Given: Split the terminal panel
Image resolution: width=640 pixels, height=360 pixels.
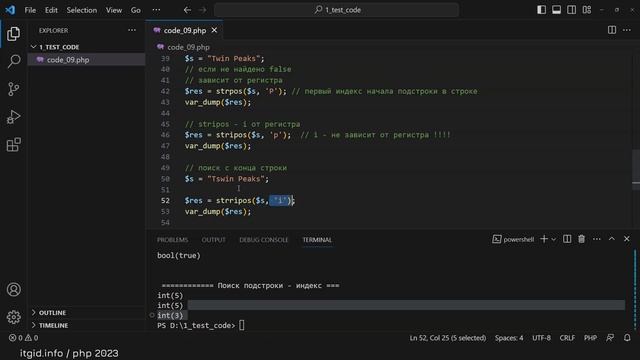Looking at the screenshot, I should click(567, 239).
